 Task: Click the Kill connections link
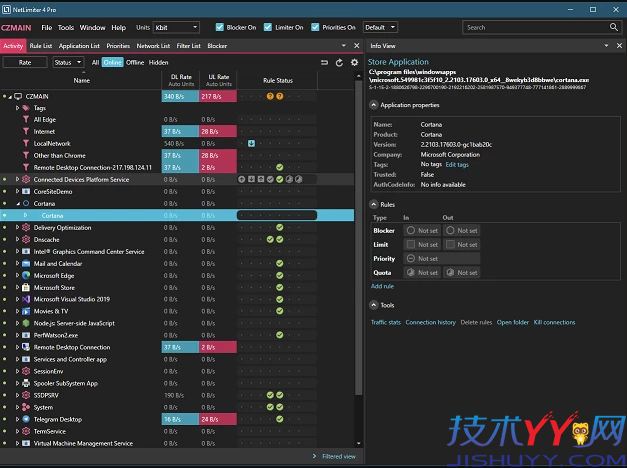pos(555,322)
